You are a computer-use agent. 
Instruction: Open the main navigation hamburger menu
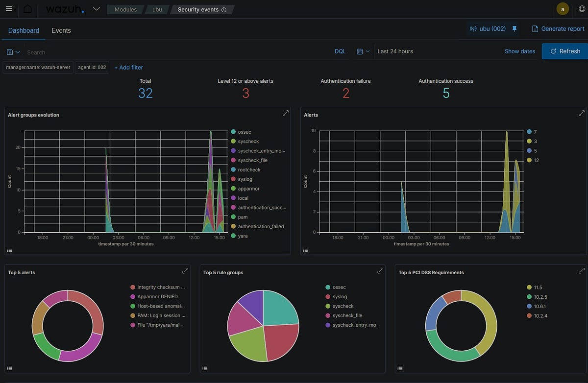(9, 9)
